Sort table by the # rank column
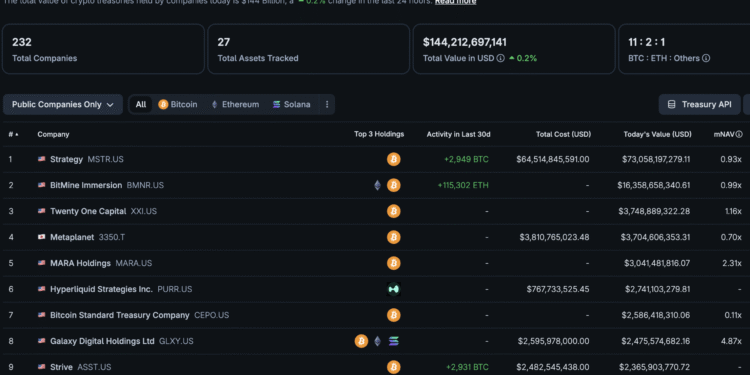 pyautogui.click(x=13, y=134)
